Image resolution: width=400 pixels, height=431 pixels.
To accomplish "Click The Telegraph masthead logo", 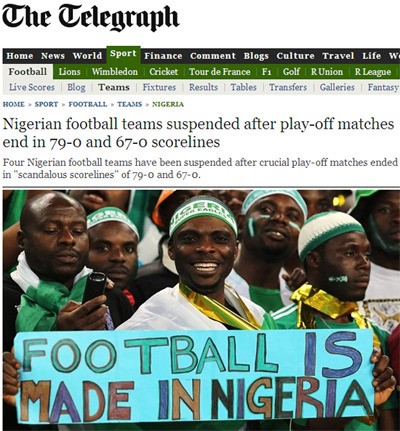I will pyautogui.click(x=91, y=17).
